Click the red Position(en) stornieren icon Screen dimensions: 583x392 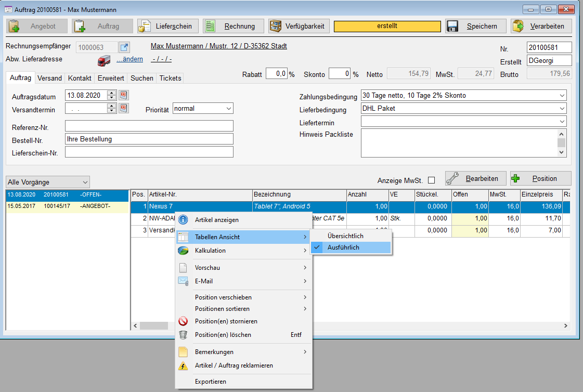[x=183, y=321]
